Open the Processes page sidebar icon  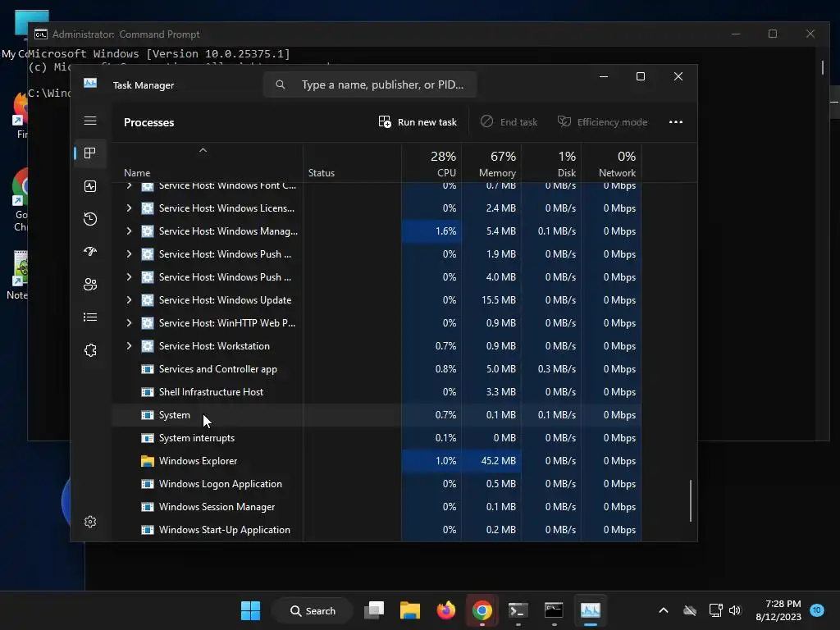click(x=90, y=153)
